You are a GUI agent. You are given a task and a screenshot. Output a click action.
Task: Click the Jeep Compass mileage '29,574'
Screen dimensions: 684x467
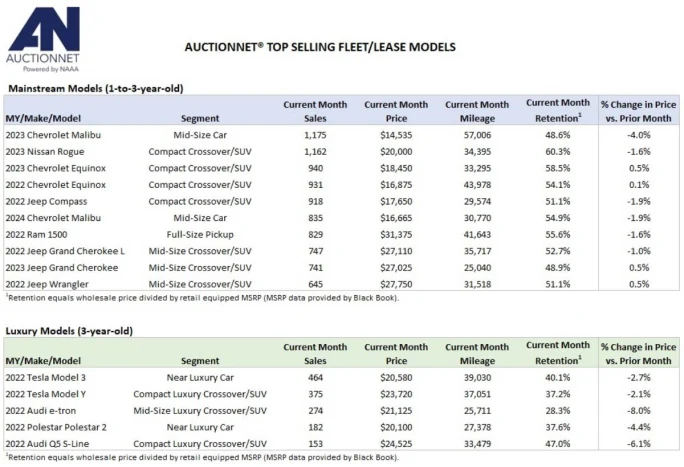(x=477, y=201)
